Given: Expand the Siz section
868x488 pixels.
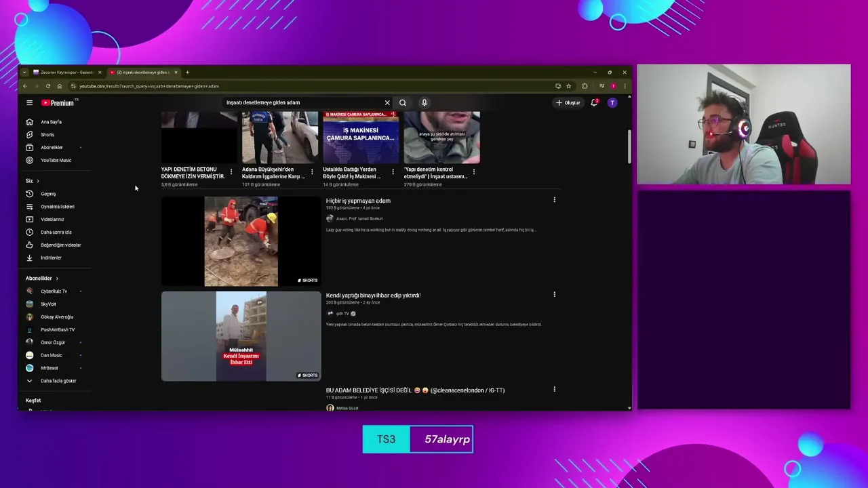Looking at the screenshot, I should coord(33,181).
